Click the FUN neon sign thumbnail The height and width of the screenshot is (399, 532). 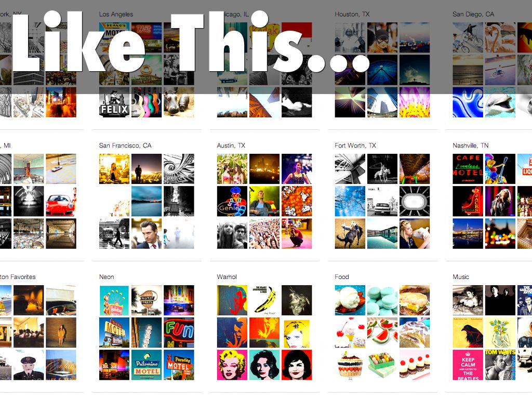(x=179, y=332)
